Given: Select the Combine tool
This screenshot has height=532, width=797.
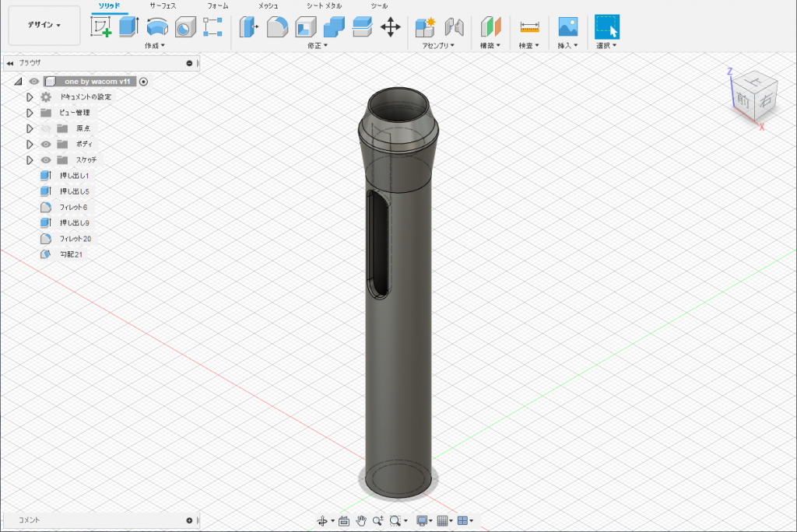Looking at the screenshot, I should coord(334,27).
